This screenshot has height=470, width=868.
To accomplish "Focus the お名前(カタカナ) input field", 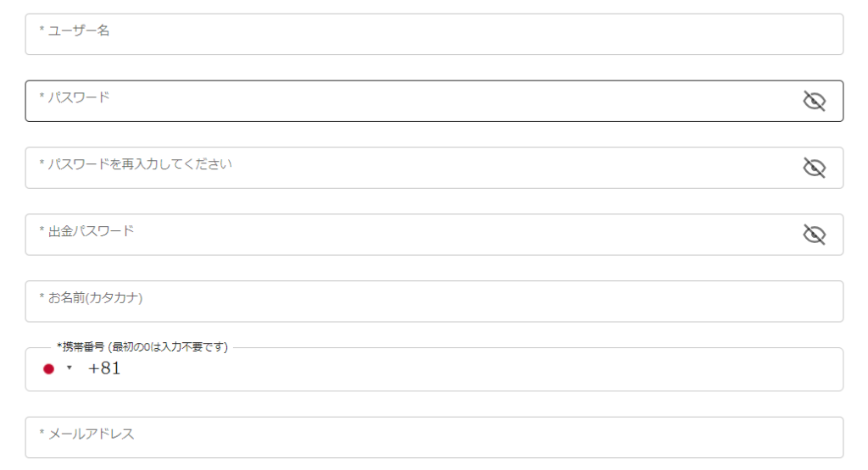I will pos(434,301).
